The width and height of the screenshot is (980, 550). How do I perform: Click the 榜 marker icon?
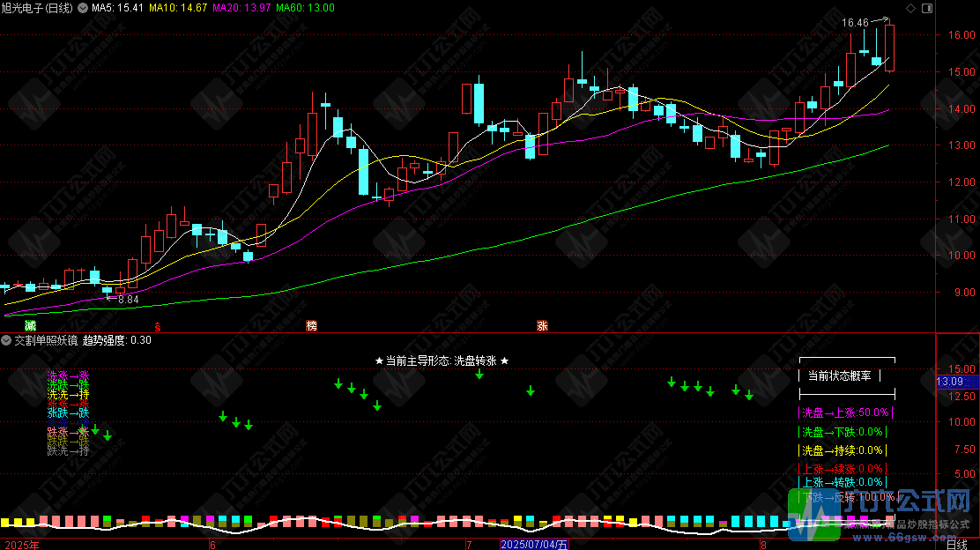[311, 325]
